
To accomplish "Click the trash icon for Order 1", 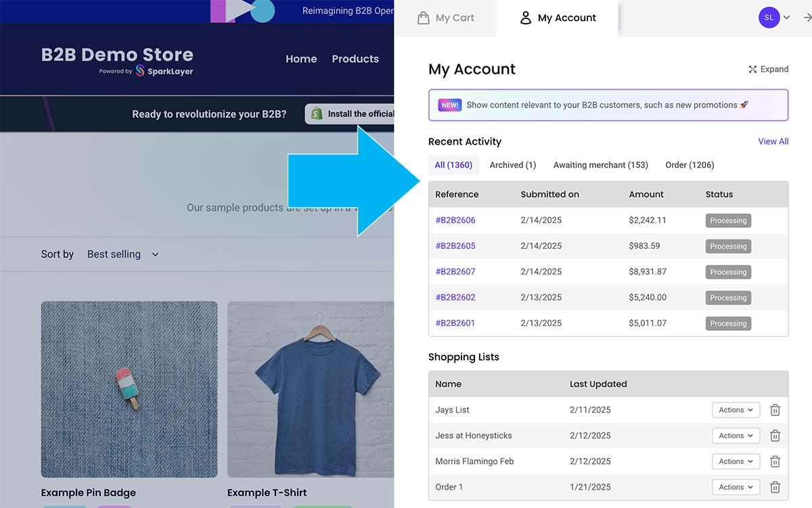I will pos(775,487).
